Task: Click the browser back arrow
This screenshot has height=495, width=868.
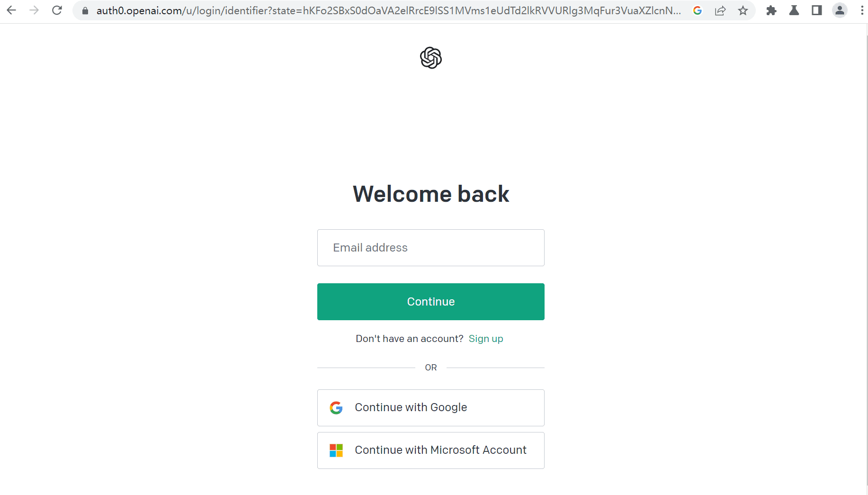Action: [x=11, y=10]
